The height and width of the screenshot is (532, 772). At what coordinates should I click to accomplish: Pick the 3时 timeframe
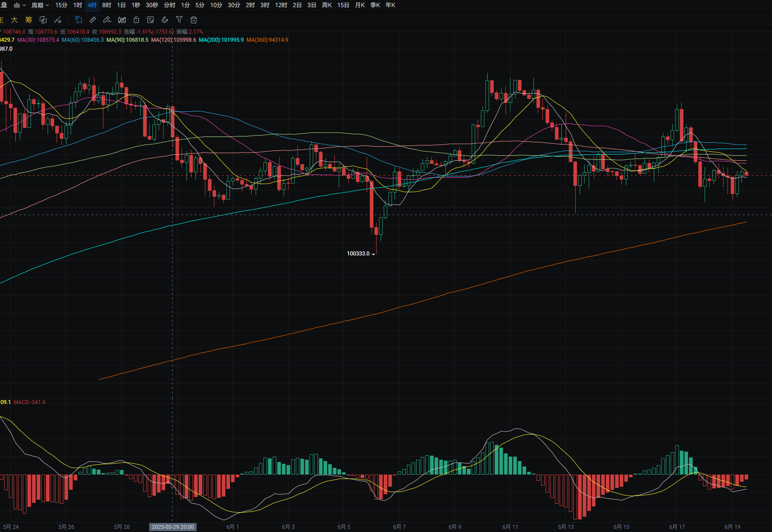pyautogui.click(x=265, y=5)
